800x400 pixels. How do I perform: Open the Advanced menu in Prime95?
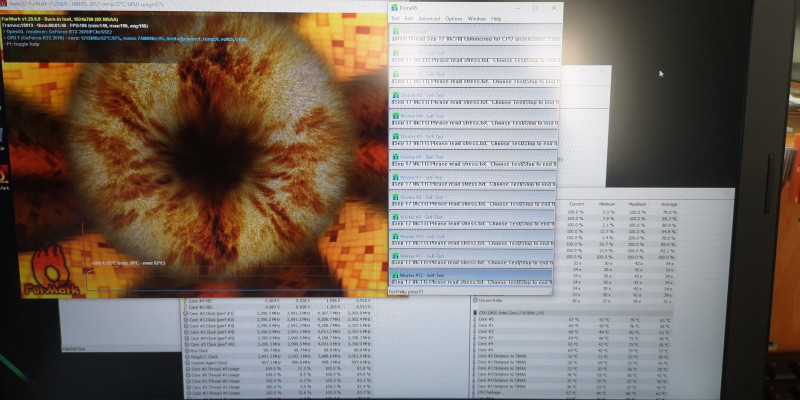tap(429, 19)
